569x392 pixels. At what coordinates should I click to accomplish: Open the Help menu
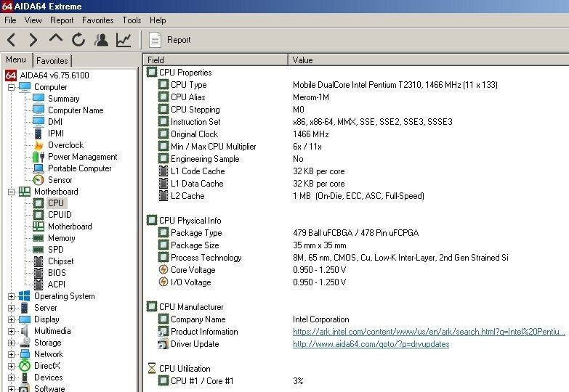coord(158,20)
